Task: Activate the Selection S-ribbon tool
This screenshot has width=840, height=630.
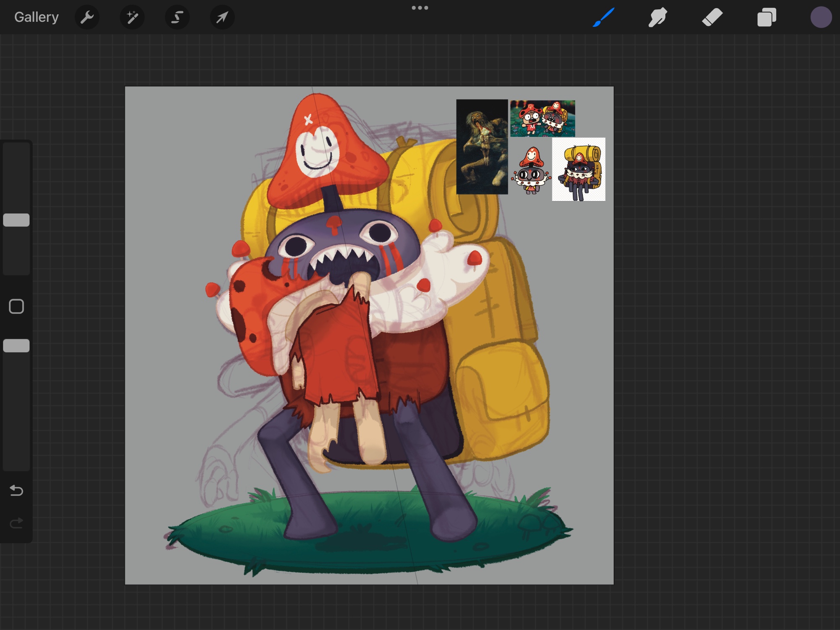Action: coord(177,17)
